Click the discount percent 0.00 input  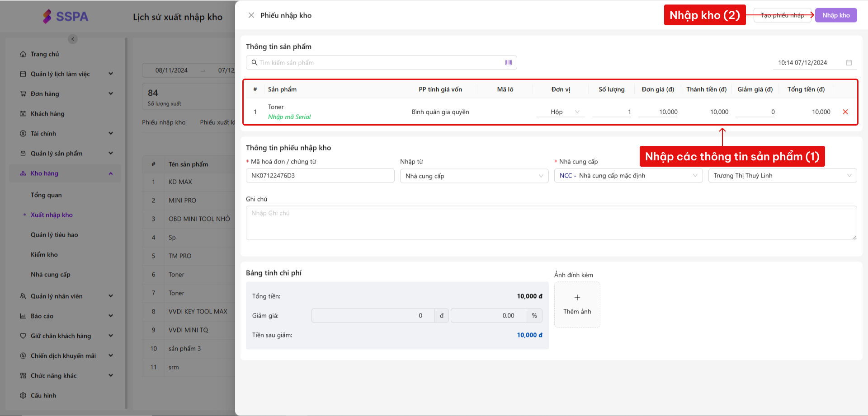tap(489, 316)
